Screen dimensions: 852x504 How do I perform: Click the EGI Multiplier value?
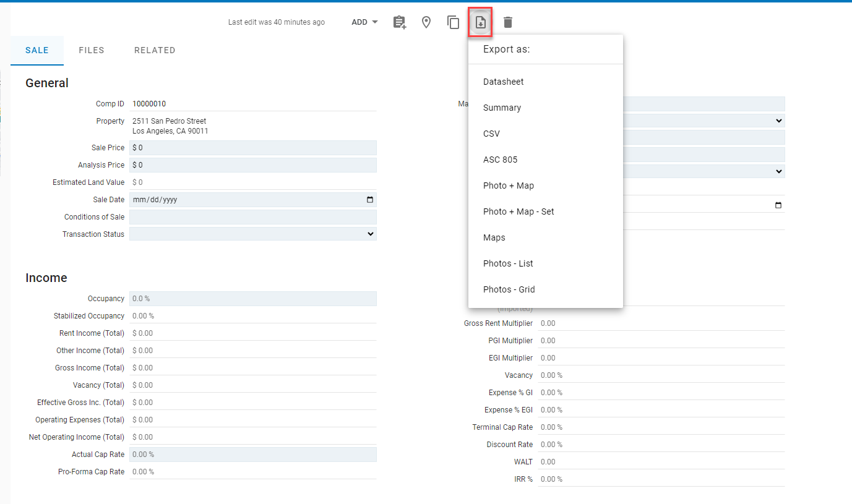[548, 358]
